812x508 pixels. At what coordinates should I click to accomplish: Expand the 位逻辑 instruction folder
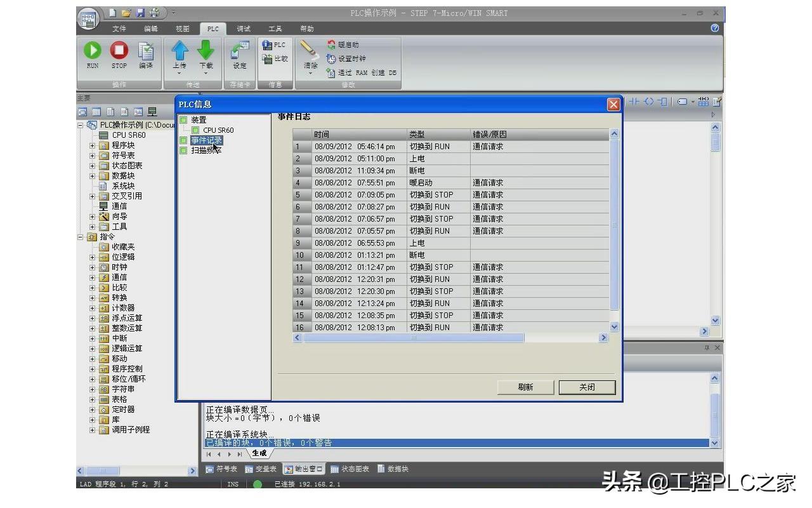pyautogui.click(x=92, y=257)
